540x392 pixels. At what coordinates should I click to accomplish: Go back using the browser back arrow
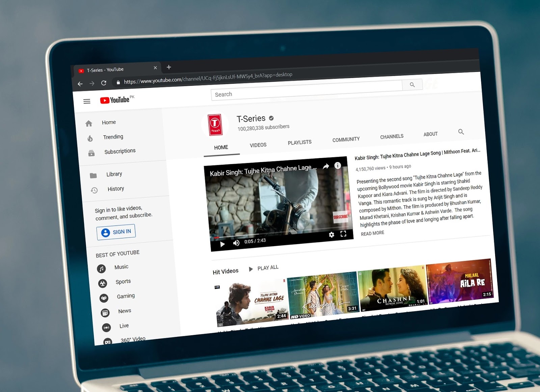80,84
